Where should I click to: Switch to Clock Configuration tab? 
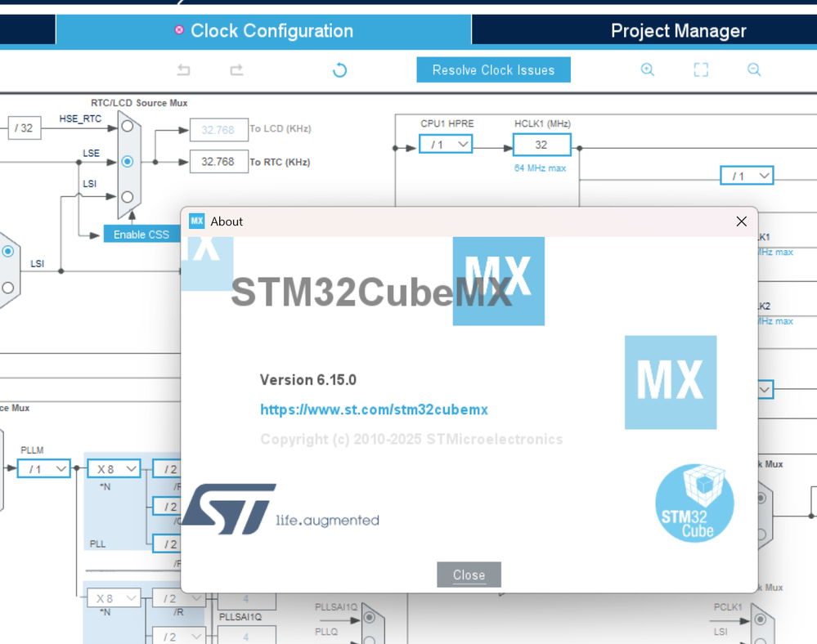pos(263,30)
